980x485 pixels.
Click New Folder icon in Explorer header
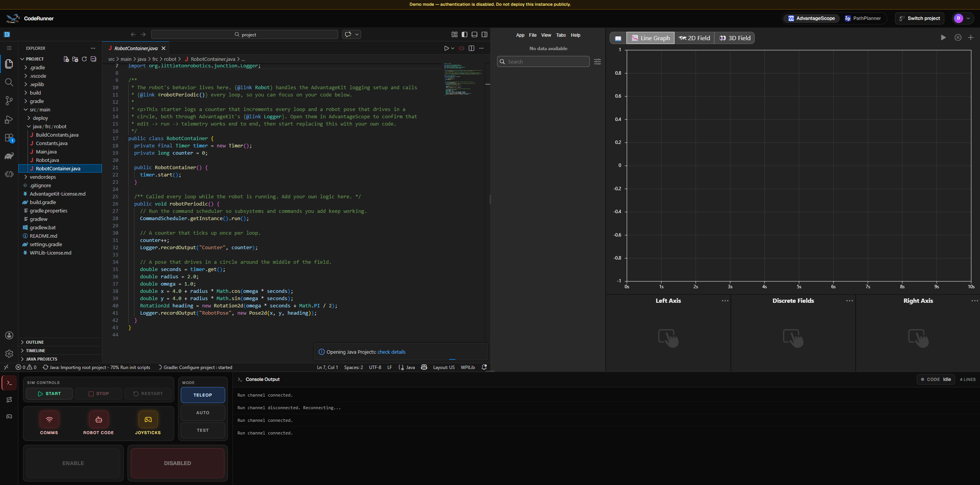(x=75, y=59)
